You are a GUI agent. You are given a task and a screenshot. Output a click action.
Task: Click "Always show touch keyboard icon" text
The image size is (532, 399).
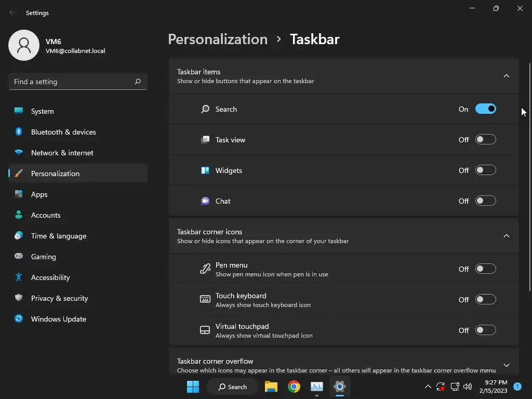(263, 304)
